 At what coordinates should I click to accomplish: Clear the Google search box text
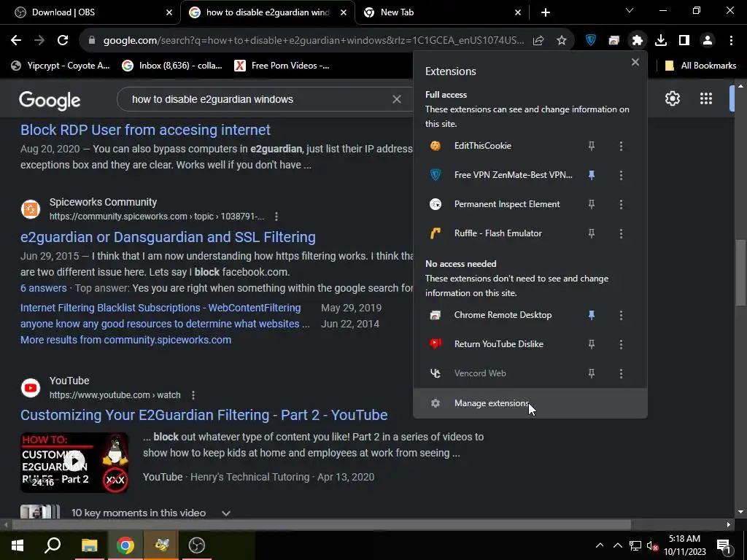[x=396, y=99]
